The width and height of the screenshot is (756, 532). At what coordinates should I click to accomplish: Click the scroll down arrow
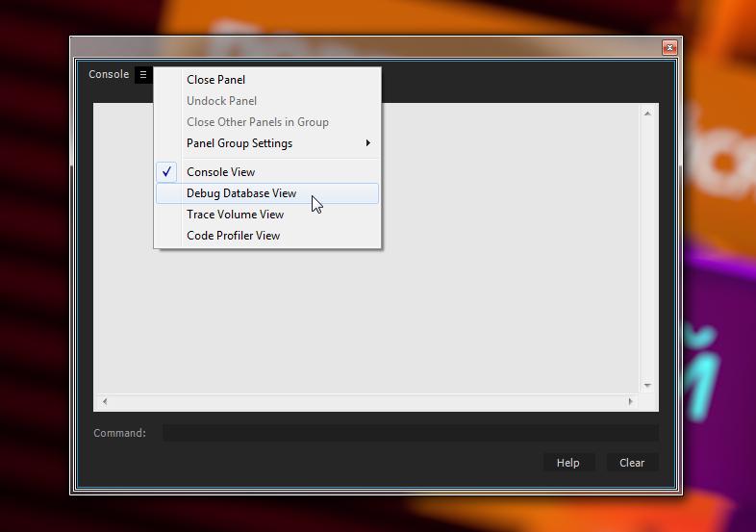coord(647,386)
